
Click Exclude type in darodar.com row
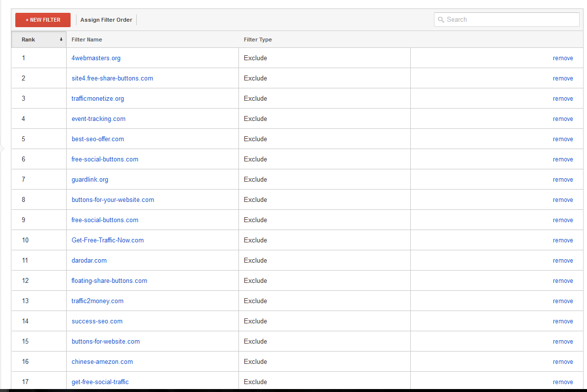coord(255,260)
